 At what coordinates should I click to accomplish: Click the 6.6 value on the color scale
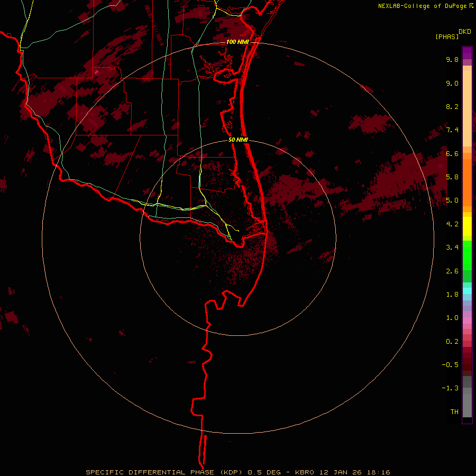(x=452, y=153)
